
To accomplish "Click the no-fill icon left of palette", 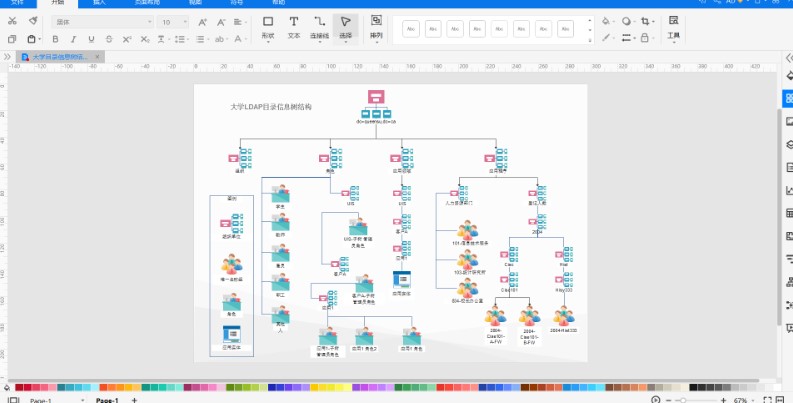I will 7,388.
